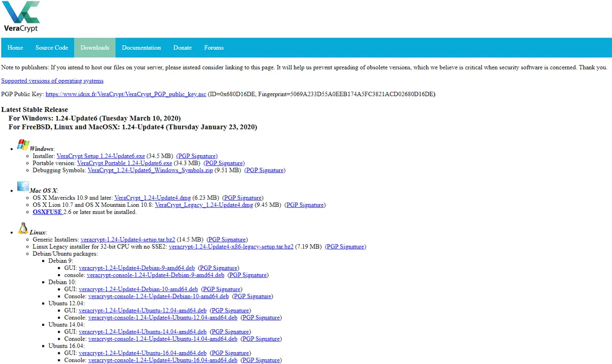Open PGP Signature for Debian 9 console
The width and height of the screenshot is (612, 364).
pyautogui.click(x=248, y=275)
